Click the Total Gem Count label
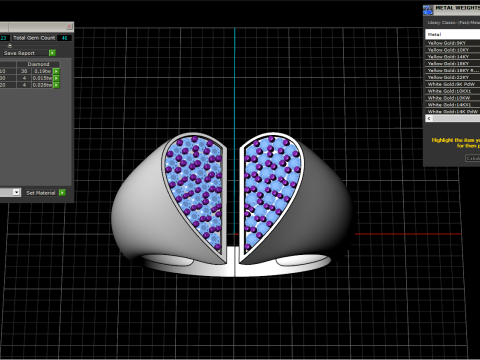 coord(34,38)
